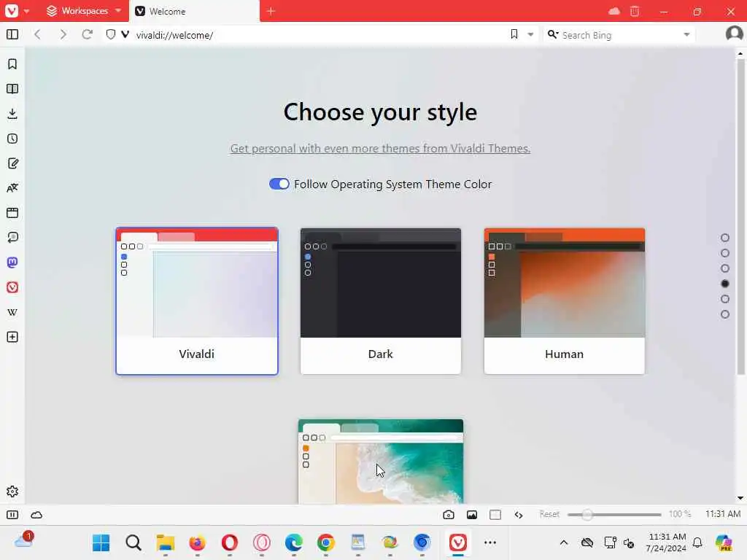Choose the Human theme card
The width and height of the screenshot is (747, 560).
[x=565, y=301]
